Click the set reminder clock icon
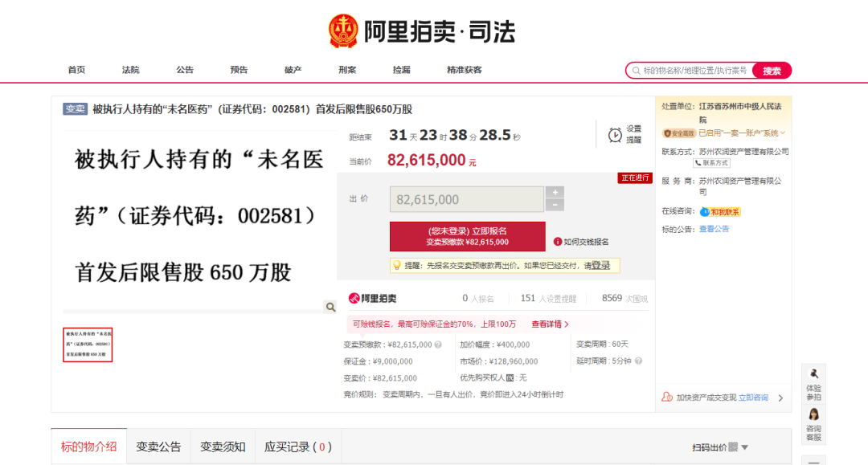868x465 pixels. 615,135
